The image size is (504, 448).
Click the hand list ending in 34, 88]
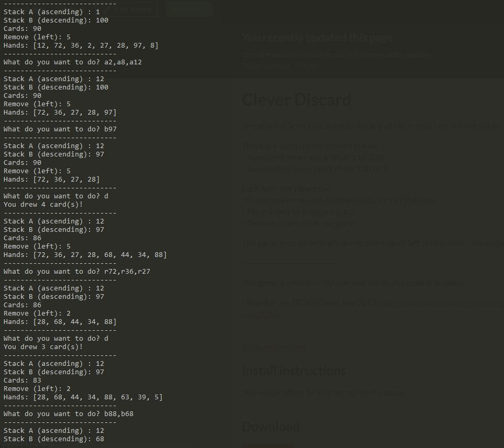(85, 255)
